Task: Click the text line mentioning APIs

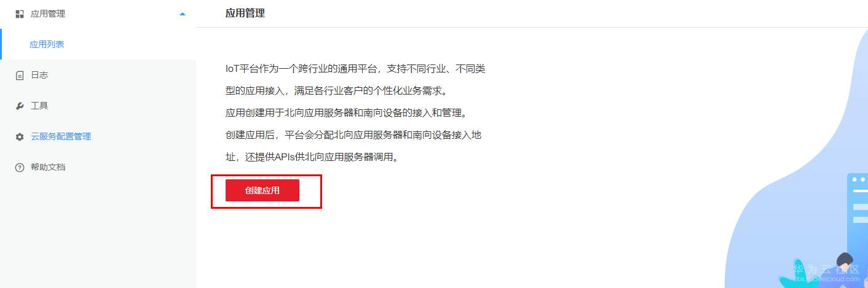Action: click(x=312, y=157)
